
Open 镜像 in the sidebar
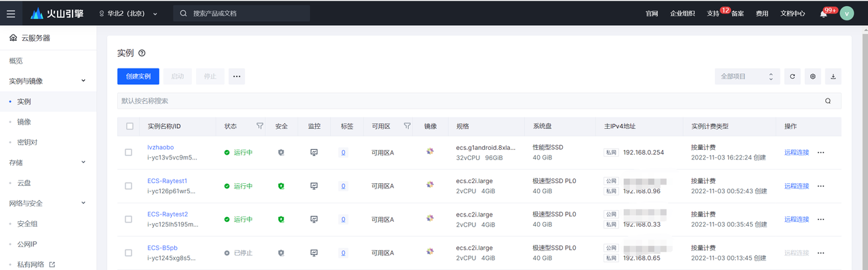[x=24, y=122]
